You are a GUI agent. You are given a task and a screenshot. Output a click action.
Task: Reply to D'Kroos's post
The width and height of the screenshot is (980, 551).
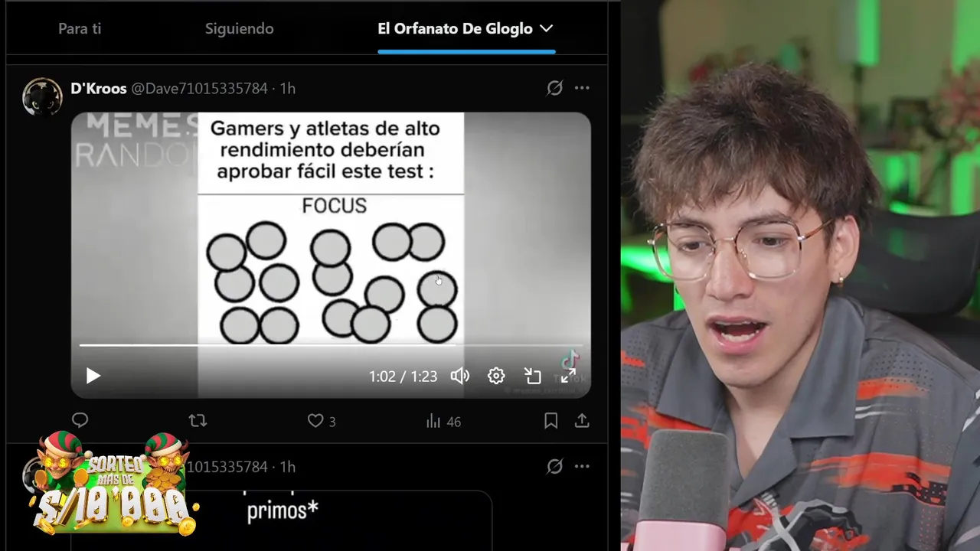click(x=80, y=420)
